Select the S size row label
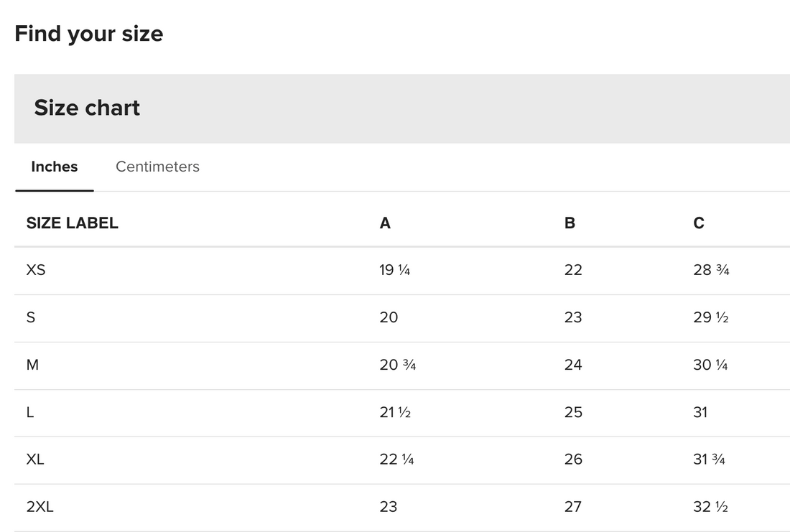The width and height of the screenshot is (790, 532). pos(31,317)
